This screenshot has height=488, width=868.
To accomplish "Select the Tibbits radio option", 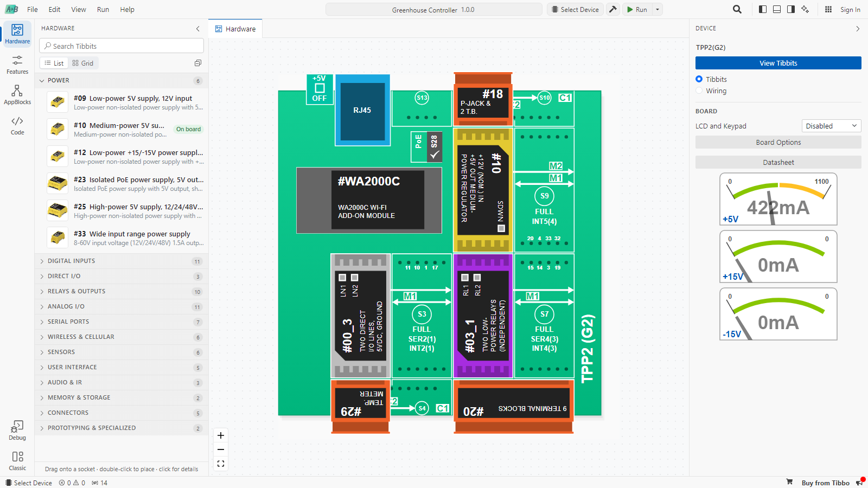I will 699,79.
